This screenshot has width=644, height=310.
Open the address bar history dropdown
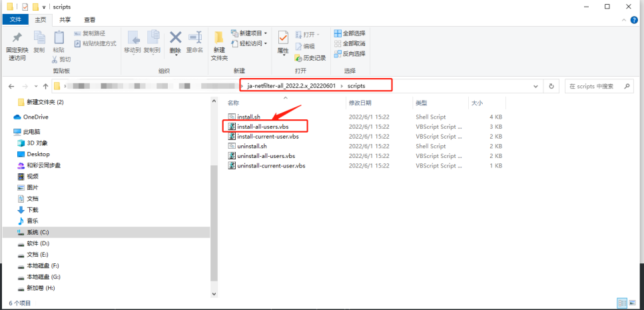pos(535,87)
